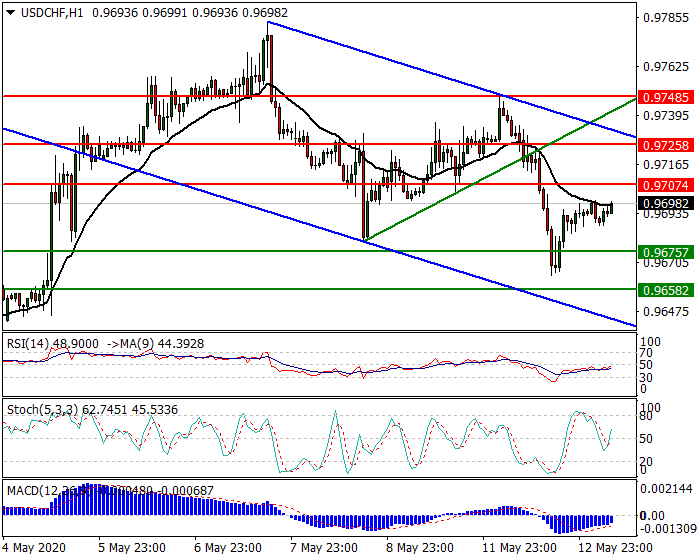
Task: Click the 4 May 2020 date label
Action: [x=34, y=547]
